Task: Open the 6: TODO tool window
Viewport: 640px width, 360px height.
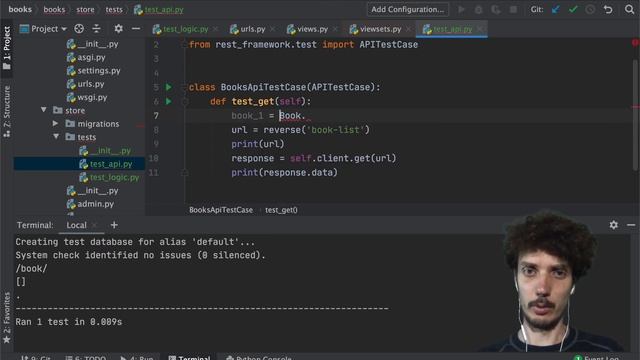Action: tap(85, 358)
